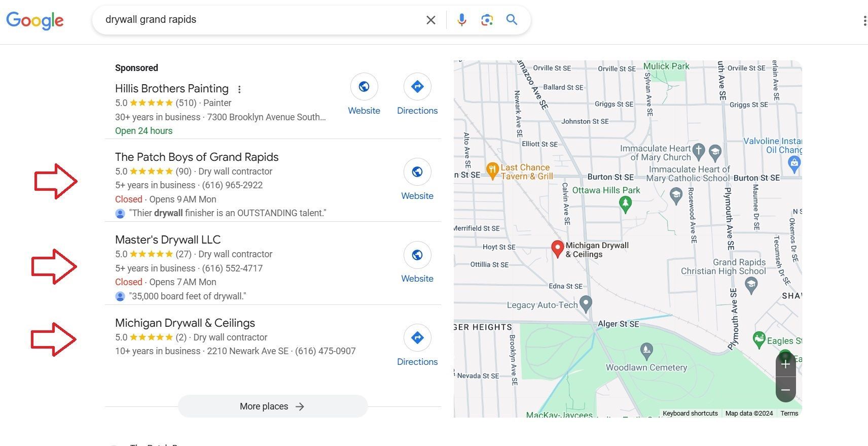This screenshot has width=868, height=446.
Task: Click More places button
Action: [x=273, y=406]
